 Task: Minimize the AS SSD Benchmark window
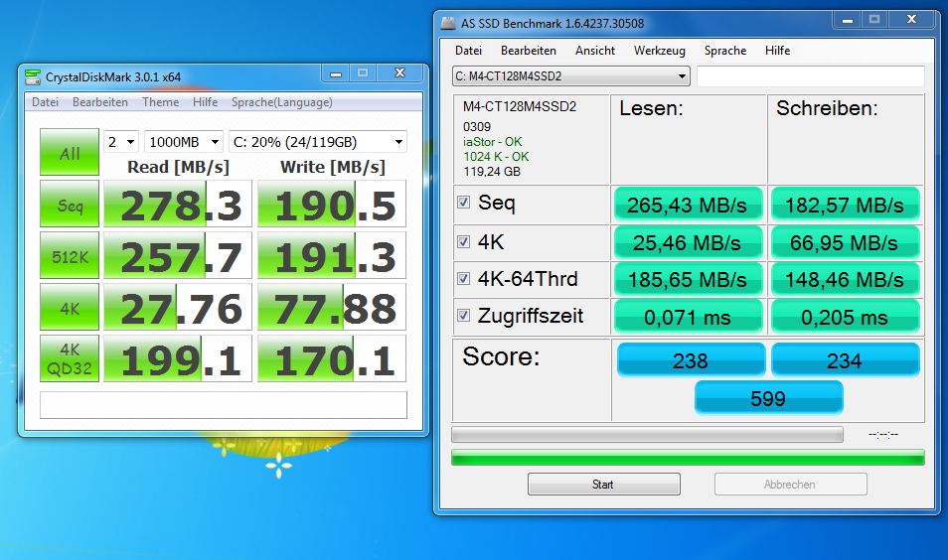(x=847, y=20)
